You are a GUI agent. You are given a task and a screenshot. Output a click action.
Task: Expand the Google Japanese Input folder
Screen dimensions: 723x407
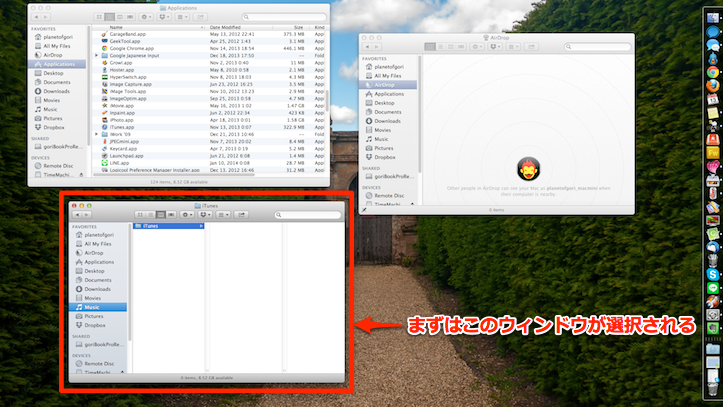coord(97,55)
